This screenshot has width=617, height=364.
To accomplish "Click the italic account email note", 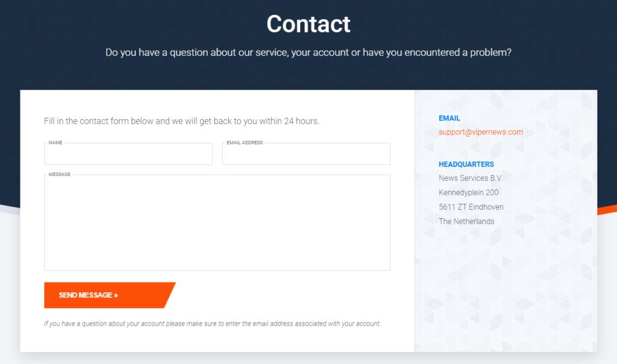I will click(213, 324).
